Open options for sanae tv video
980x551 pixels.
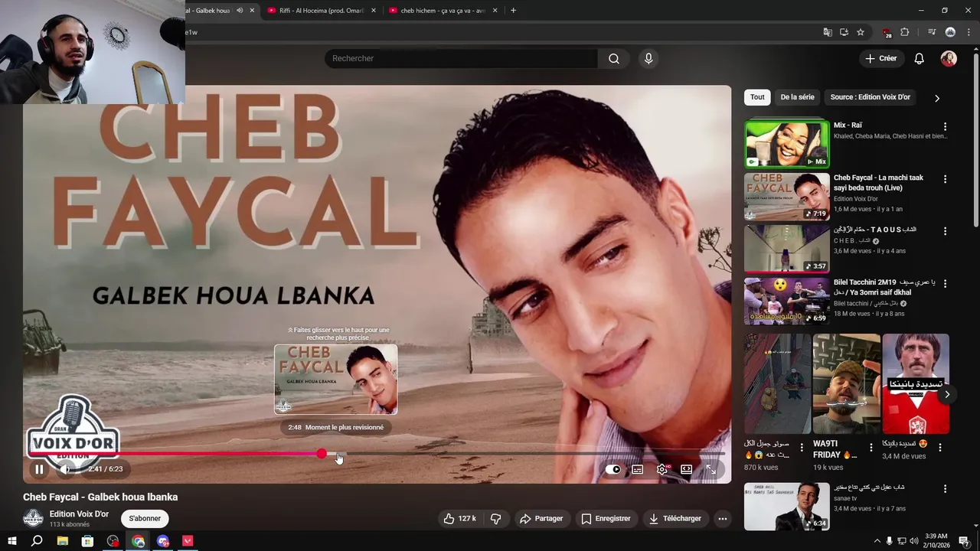coord(945,489)
